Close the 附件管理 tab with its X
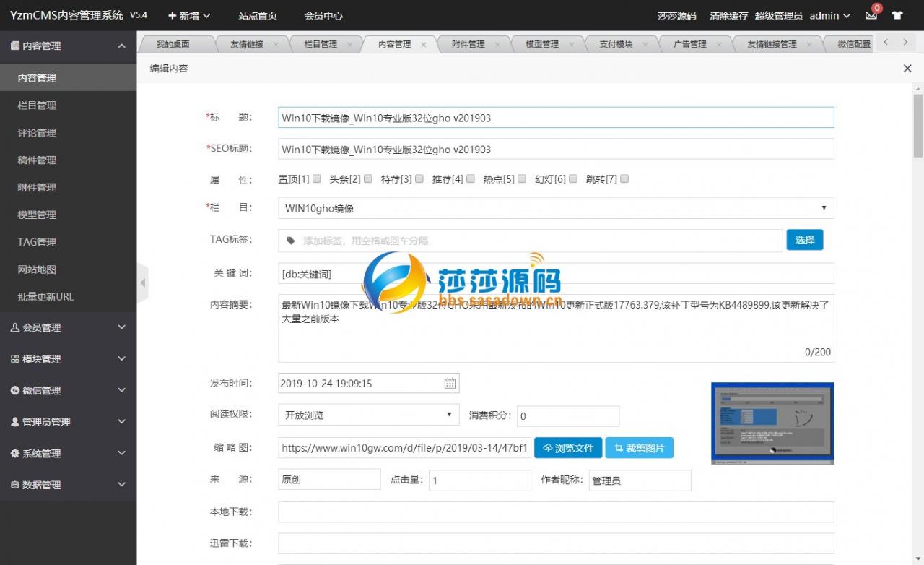The width and height of the screenshot is (924, 565). point(497,44)
